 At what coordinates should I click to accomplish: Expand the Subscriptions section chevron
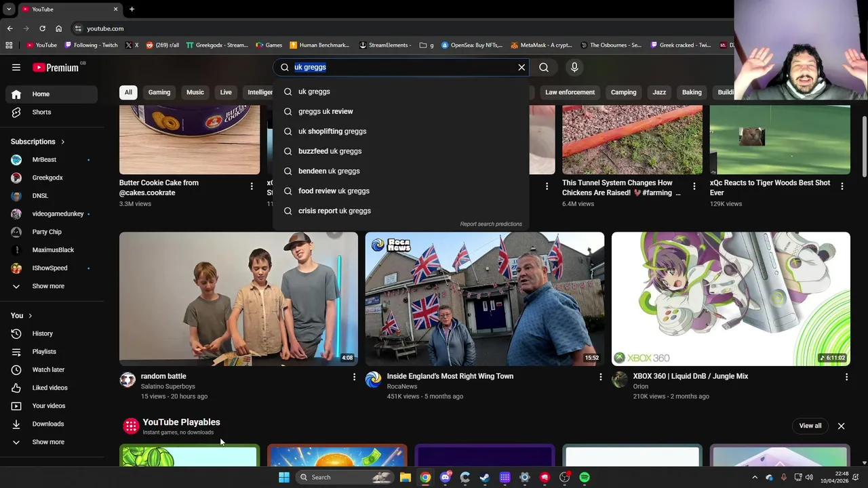click(62, 142)
